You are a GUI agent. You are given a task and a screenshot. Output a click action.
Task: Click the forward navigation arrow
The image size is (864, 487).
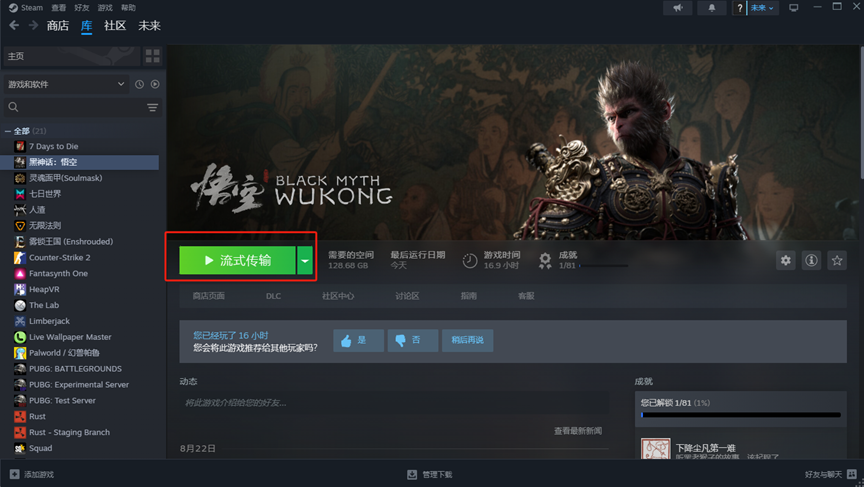pyautogui.click(x=34, y=25)
